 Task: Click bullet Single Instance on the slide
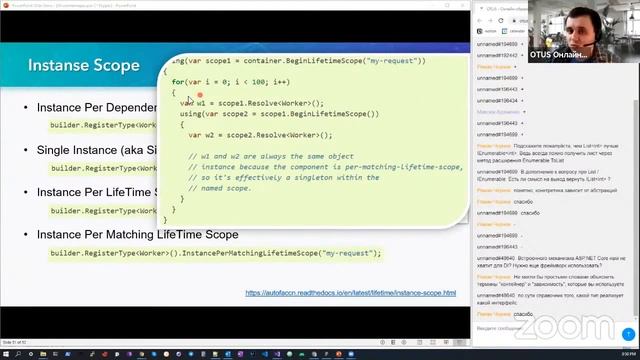(x=97, y=150)
